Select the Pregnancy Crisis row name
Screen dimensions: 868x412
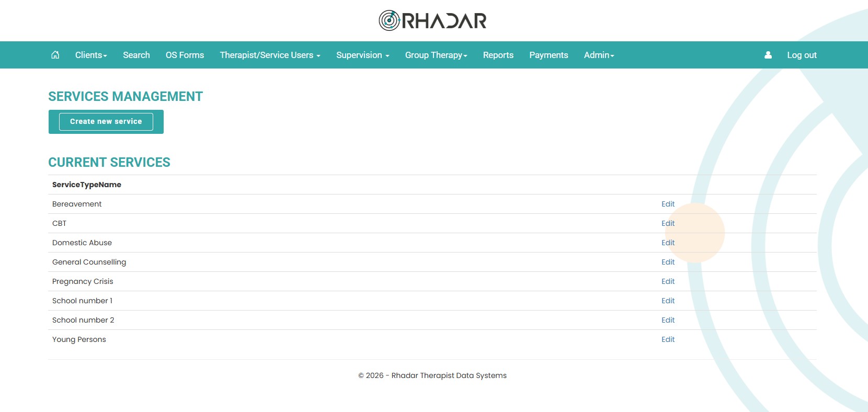click(83, 281)
